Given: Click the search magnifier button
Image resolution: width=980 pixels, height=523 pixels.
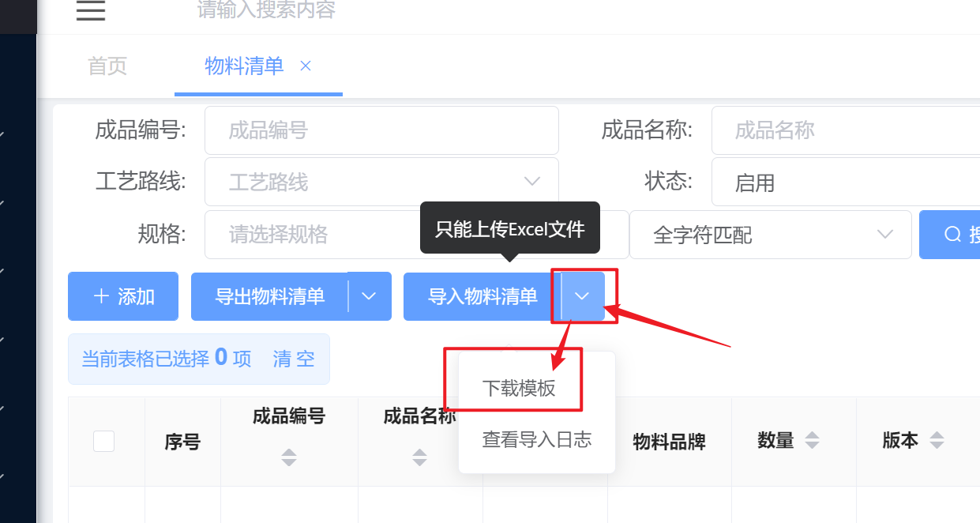Looking at the screenshot, I should tap(950, 235).
